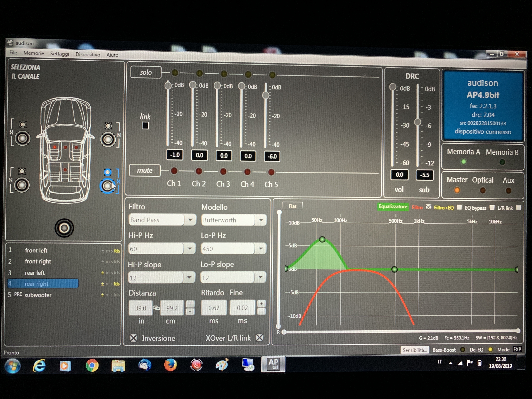
Task: Click the Sensibilità button
Action: (x=415, y=350)
